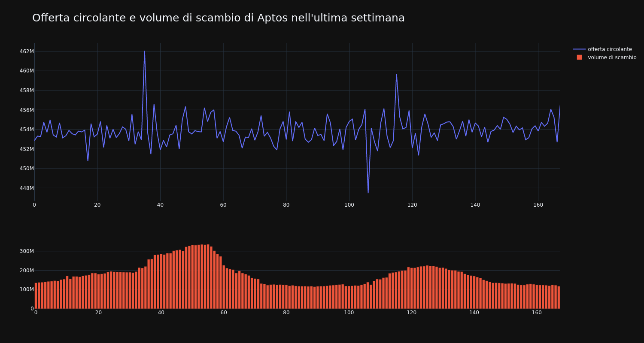Click the 452M y-axis label
The image size is (644, 343).
(x=27, y=149)
